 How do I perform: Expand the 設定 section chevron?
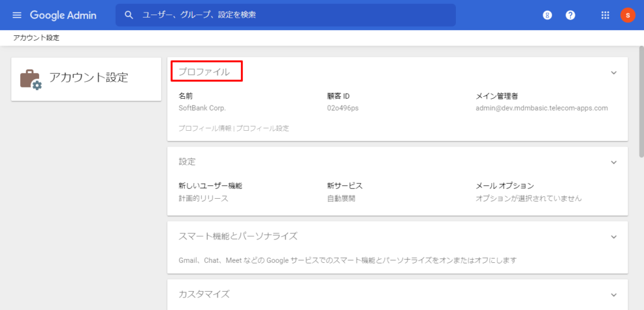coord(614,162)
